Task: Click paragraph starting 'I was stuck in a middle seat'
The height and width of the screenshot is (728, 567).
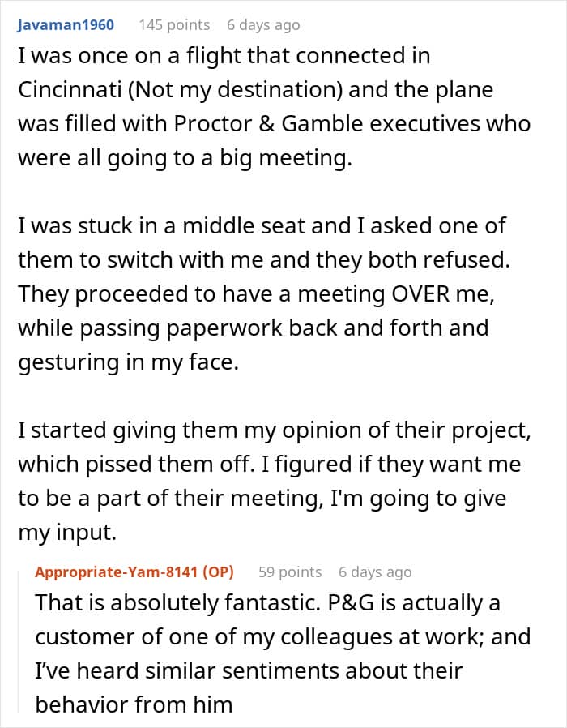Action: click(264, 293)
